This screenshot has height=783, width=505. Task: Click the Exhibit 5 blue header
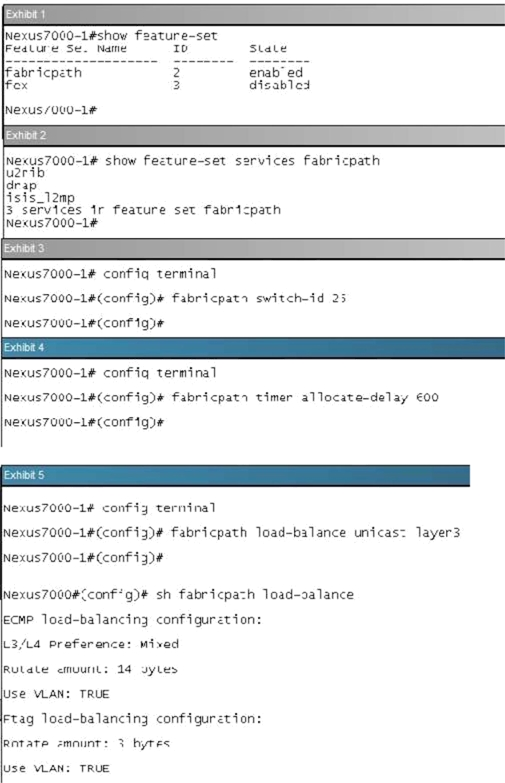[x=236, y=475]
